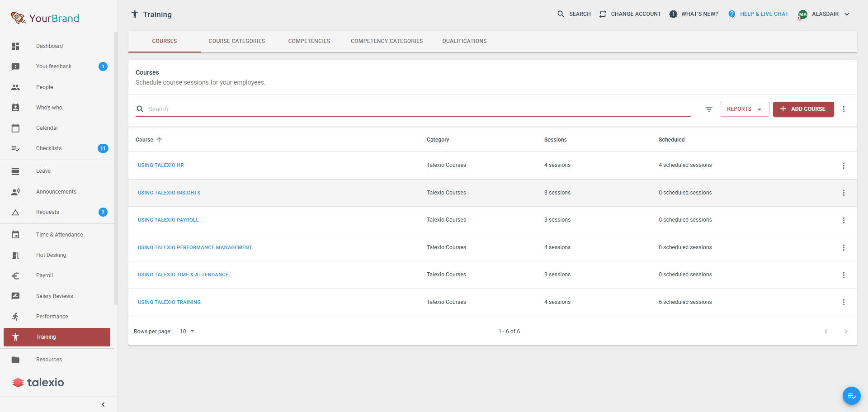Expand the Reports dropdown
The width and height of the screenshot is (868, 412).
click(744, 109)
